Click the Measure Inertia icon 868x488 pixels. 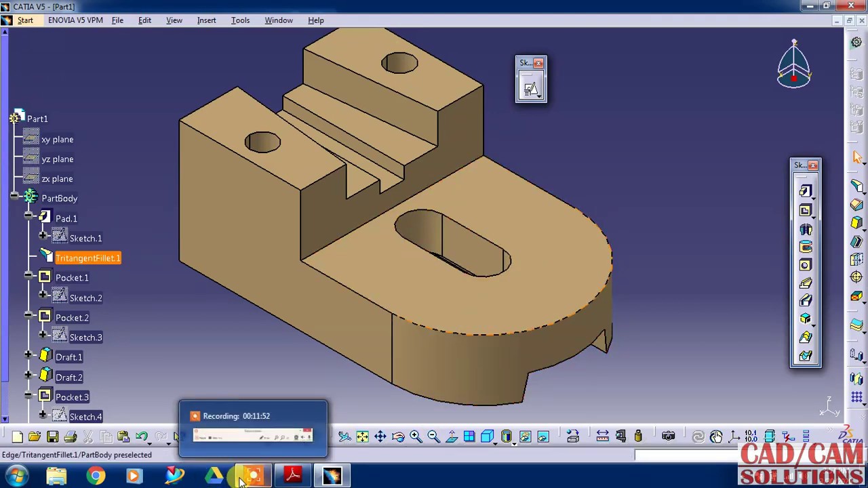point(638,437)
